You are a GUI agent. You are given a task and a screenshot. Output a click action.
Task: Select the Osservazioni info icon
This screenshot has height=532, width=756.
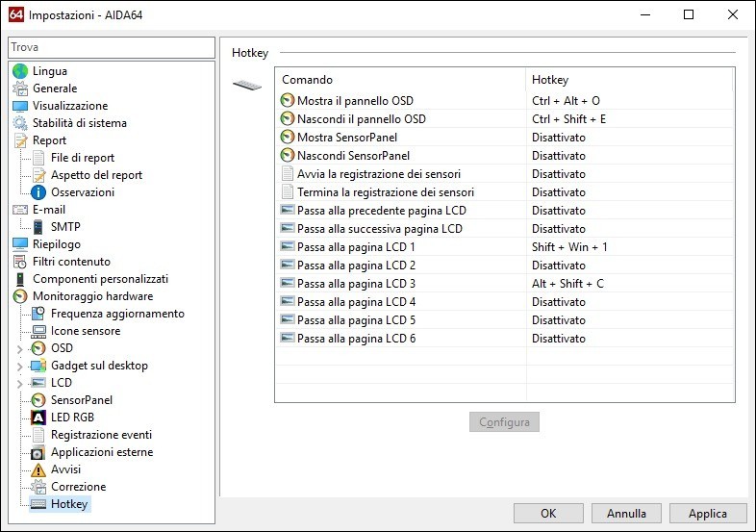click(x=38, y=192)
